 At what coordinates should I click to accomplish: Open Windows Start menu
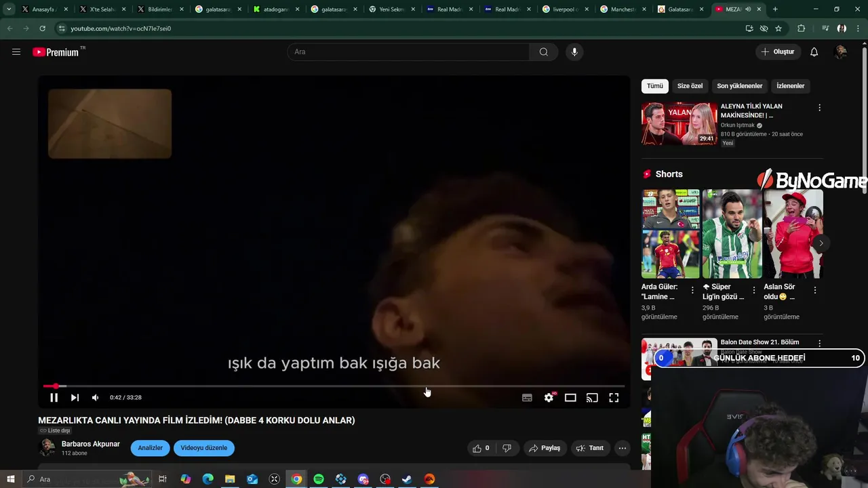coord(10,479)
